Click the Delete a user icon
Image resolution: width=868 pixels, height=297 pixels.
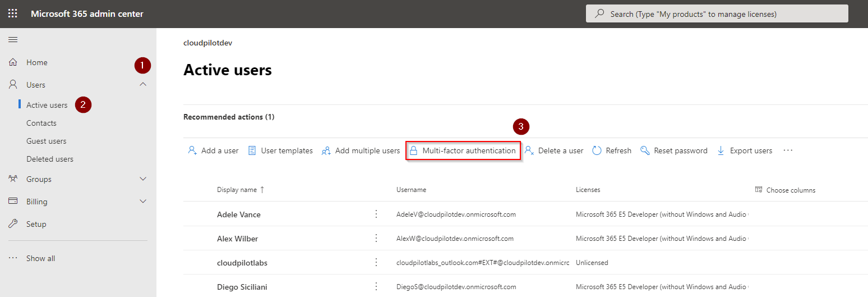pos(529,150)
